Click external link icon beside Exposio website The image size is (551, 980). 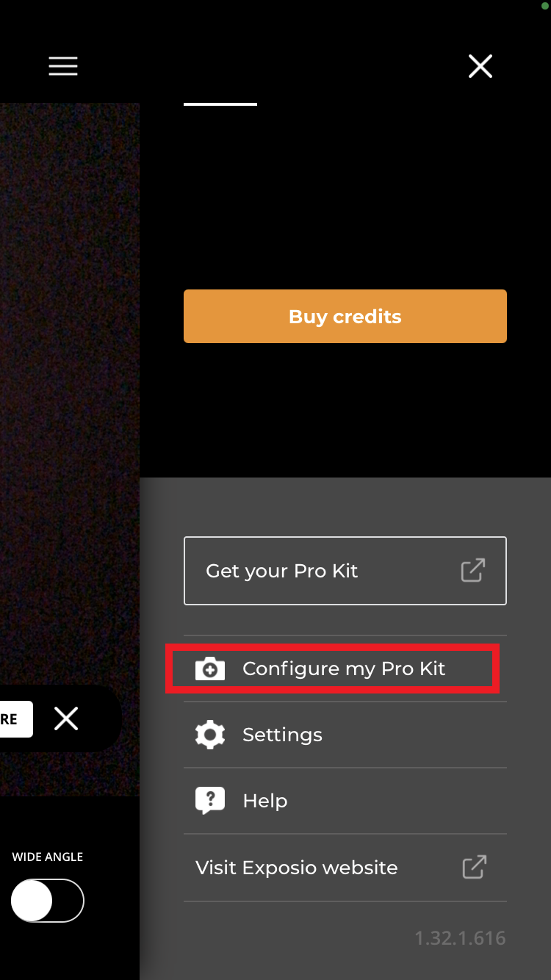[x=475, y=867]
